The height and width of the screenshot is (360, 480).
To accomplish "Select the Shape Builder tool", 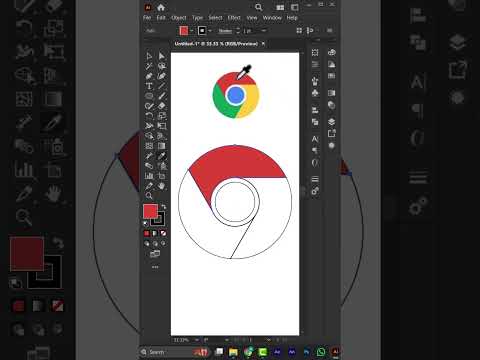I will click(x=149, y=136).
